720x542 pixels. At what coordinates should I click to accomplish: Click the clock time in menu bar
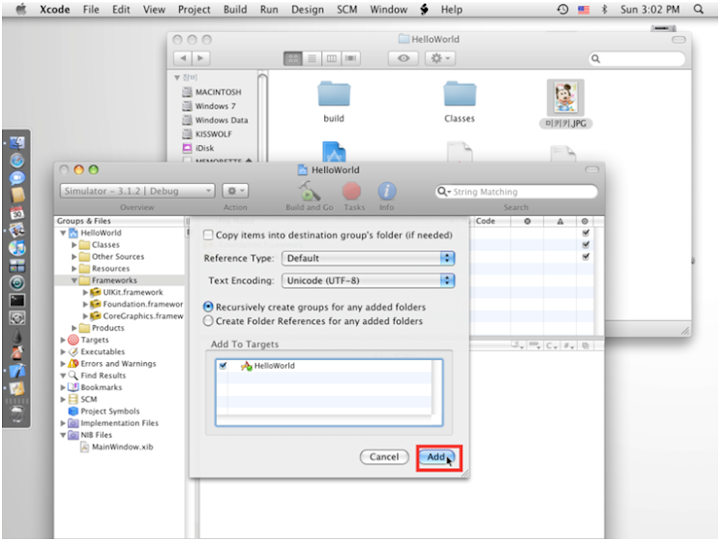[x=650, y=9]
